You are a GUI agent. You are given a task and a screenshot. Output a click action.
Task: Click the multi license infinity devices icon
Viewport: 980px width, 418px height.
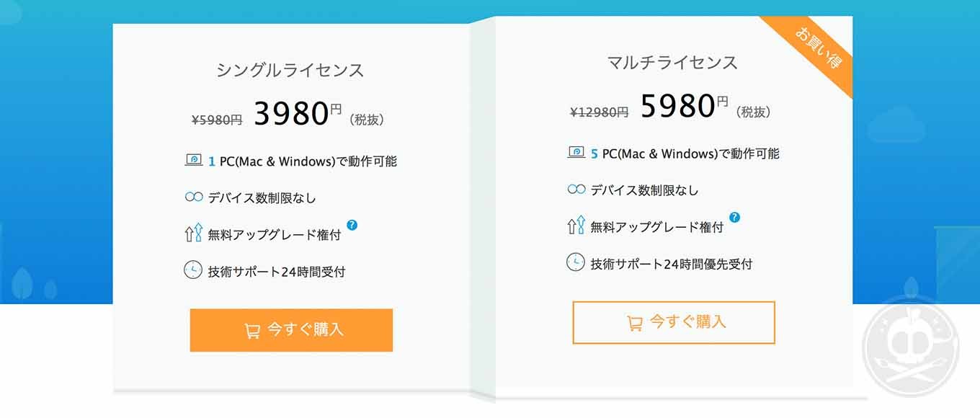click(x=576, y=190)
